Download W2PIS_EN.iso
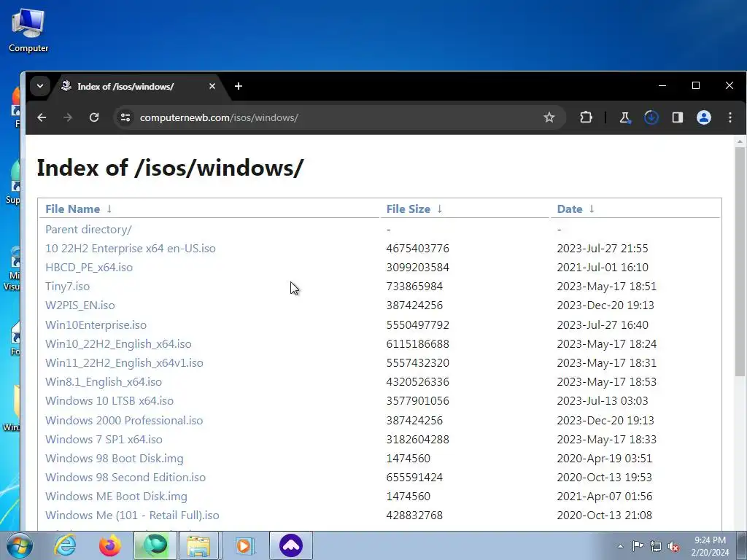Image resolution: width=747 pixels, height=560 pixels. point(80,306)
